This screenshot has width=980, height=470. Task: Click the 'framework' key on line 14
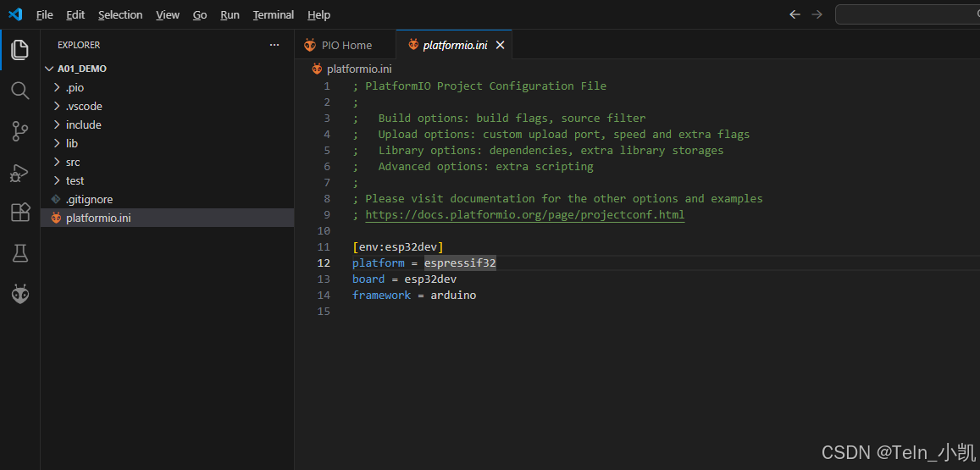(x=381, y=295)
